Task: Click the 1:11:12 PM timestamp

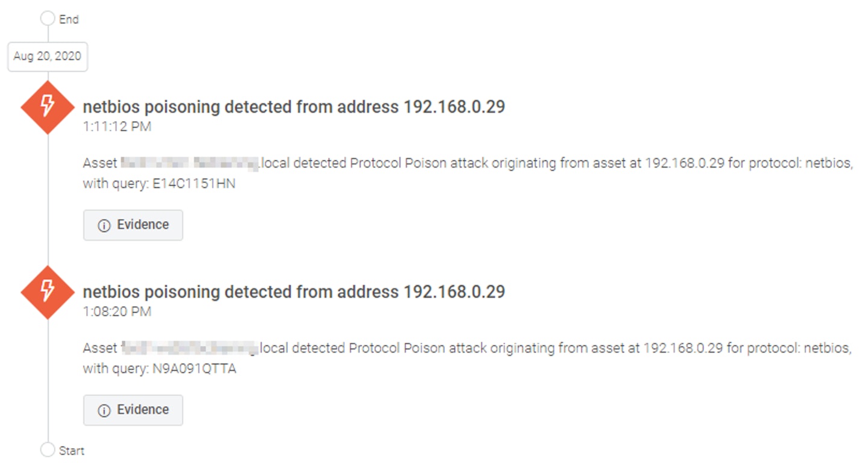Action: (x=117, y=127)
